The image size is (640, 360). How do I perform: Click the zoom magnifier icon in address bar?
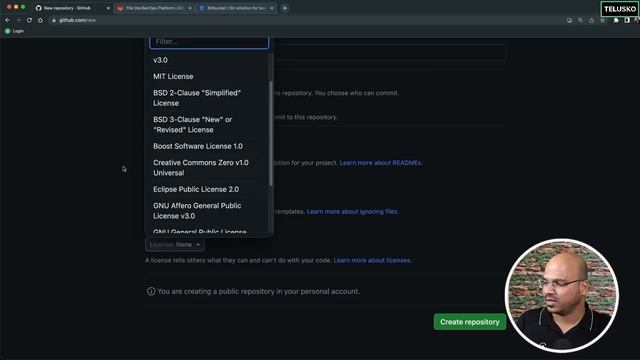(x=580, y=20)
